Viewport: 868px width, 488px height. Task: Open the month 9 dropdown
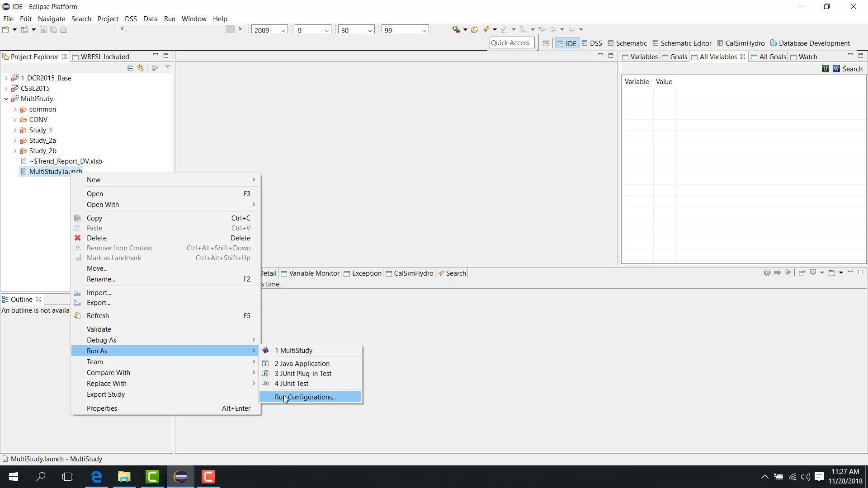326,30
